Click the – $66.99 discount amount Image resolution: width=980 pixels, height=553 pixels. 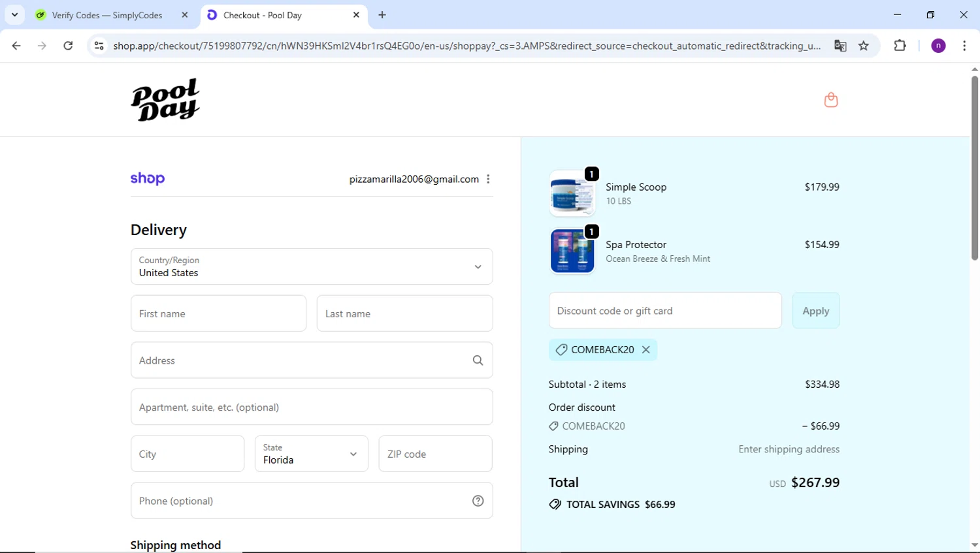821,426
